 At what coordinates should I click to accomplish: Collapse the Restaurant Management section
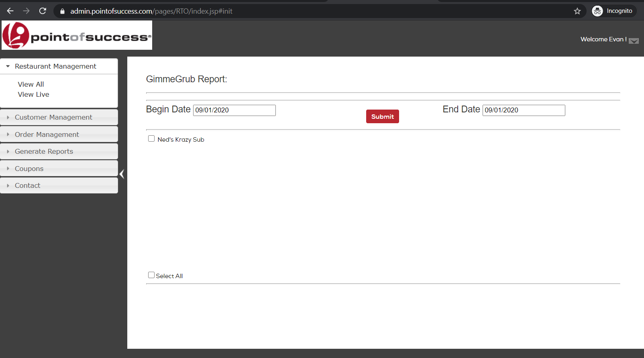point(59,66)
